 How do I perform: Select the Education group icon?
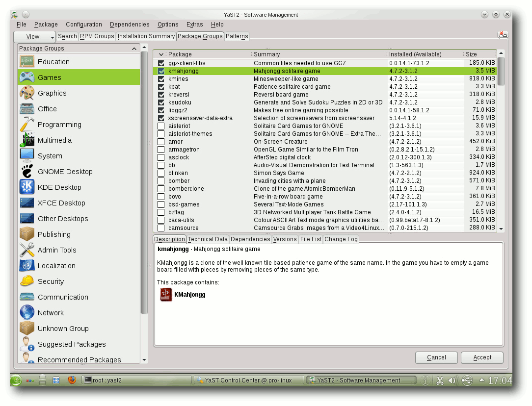[27, 62]
